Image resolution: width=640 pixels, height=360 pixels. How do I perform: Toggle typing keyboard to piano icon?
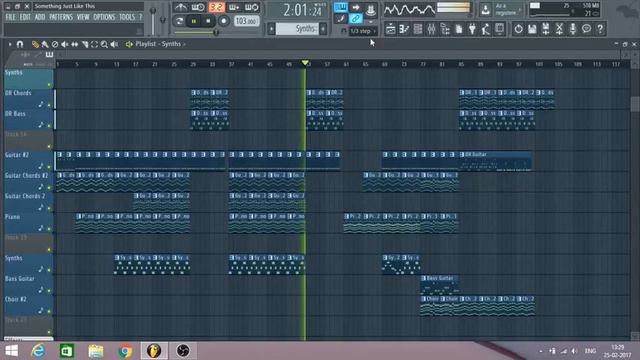(x=340, y=7)
